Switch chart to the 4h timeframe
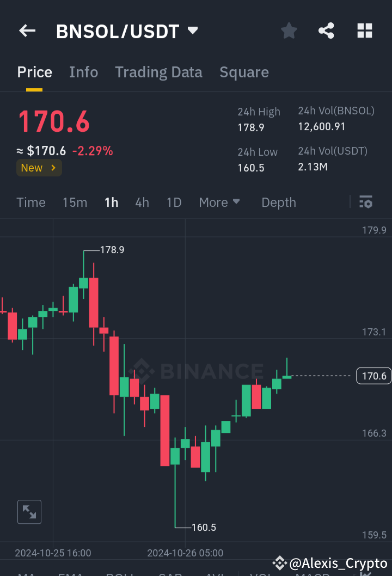Image resolution: width=392 pixels, height=576 pixels. [142, 202]
